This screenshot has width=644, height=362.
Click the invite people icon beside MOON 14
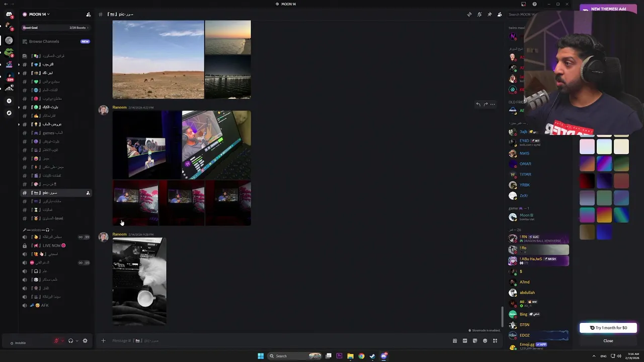coord(89,15)
